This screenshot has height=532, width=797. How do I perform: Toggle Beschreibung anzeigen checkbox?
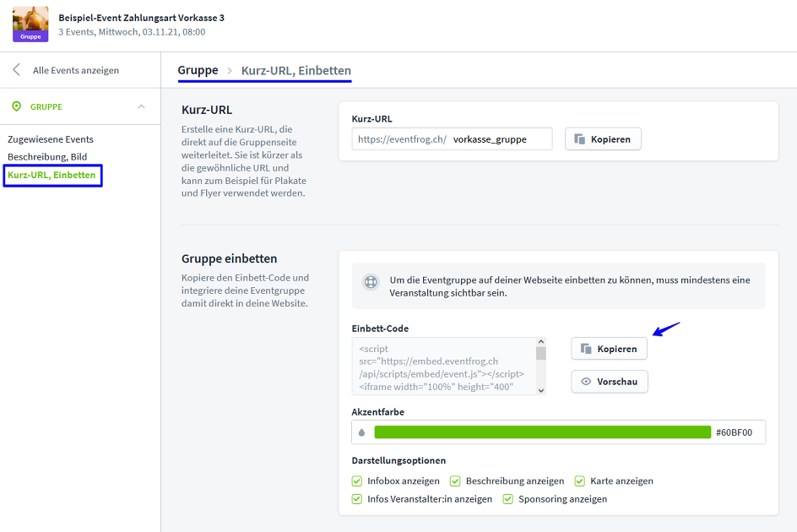455,481
